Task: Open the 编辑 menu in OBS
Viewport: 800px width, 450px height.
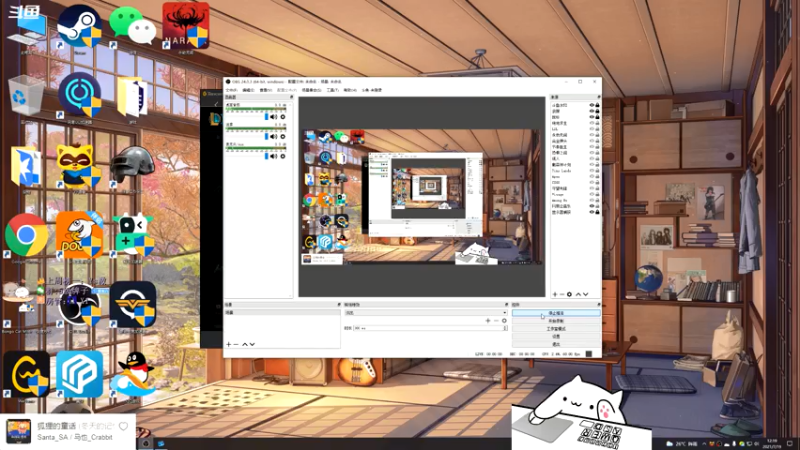Action: click(248, 90)
